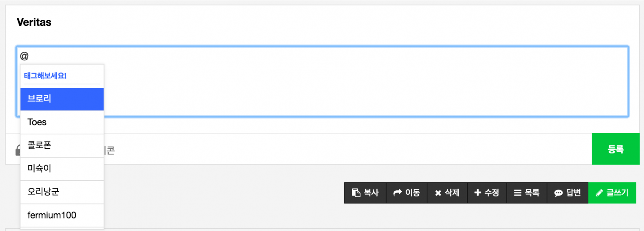Open the post list (목록) button

(x=526, y=193)
